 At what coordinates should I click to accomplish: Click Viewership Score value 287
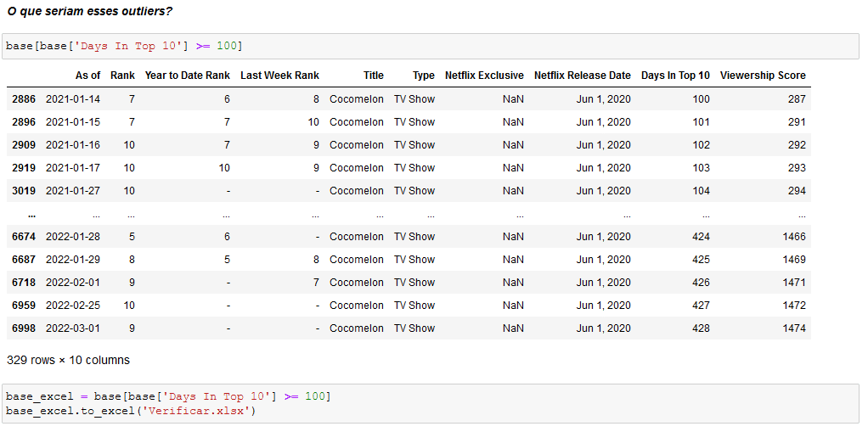point(797,99)
